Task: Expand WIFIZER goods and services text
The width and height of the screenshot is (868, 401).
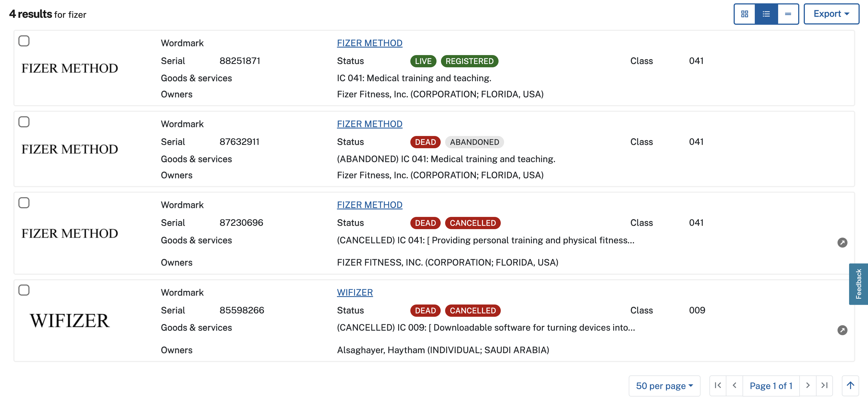Action: pos(842,330)
